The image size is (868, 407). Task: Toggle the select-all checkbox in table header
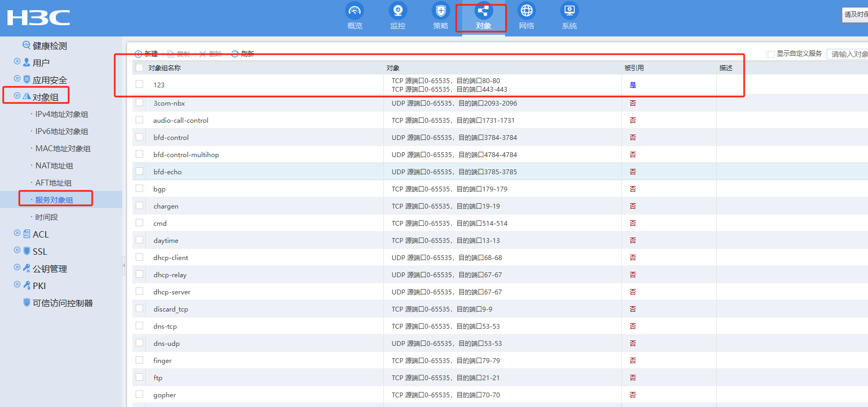pos(139,68)
